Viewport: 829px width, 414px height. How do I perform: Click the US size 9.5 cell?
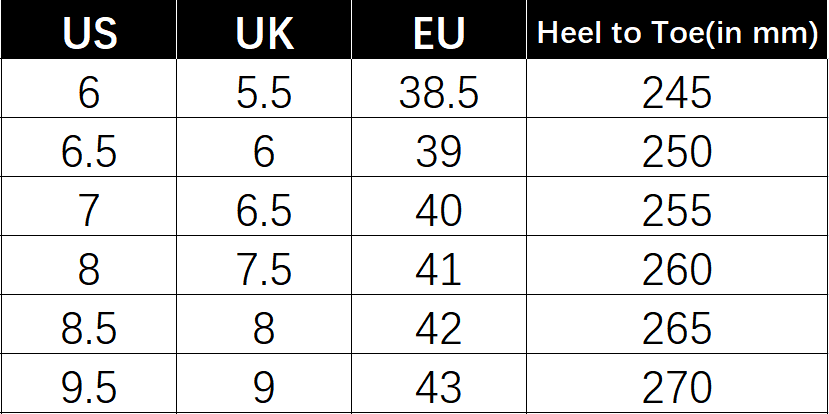tap(88, 383)
